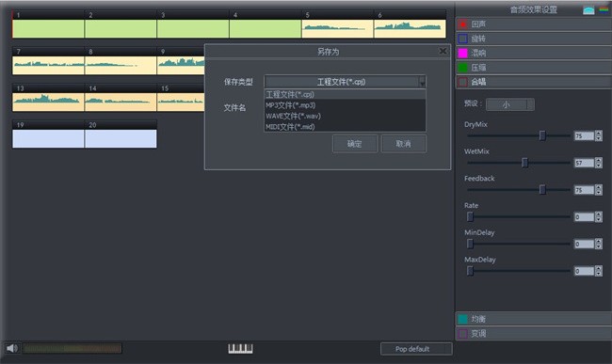Click the teal 均衡 effect square
This screenshot has height=364, width=612.
pos(463,319)
